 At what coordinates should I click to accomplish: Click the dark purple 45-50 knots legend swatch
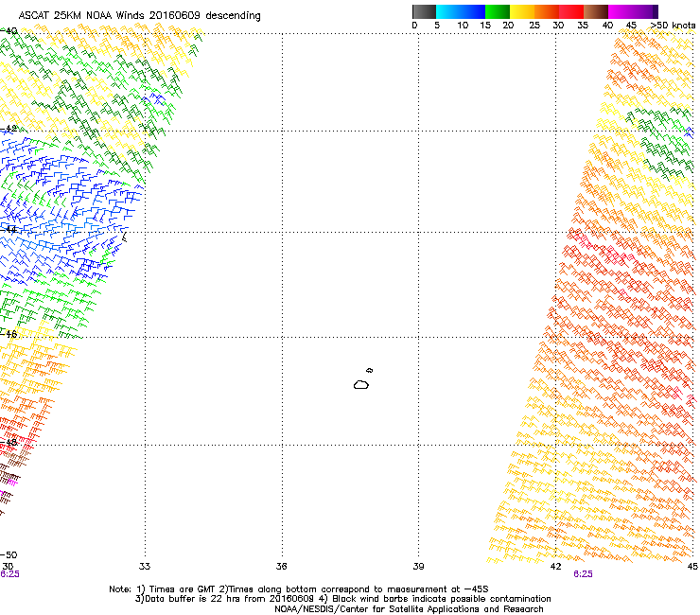(x=645, y=11)
